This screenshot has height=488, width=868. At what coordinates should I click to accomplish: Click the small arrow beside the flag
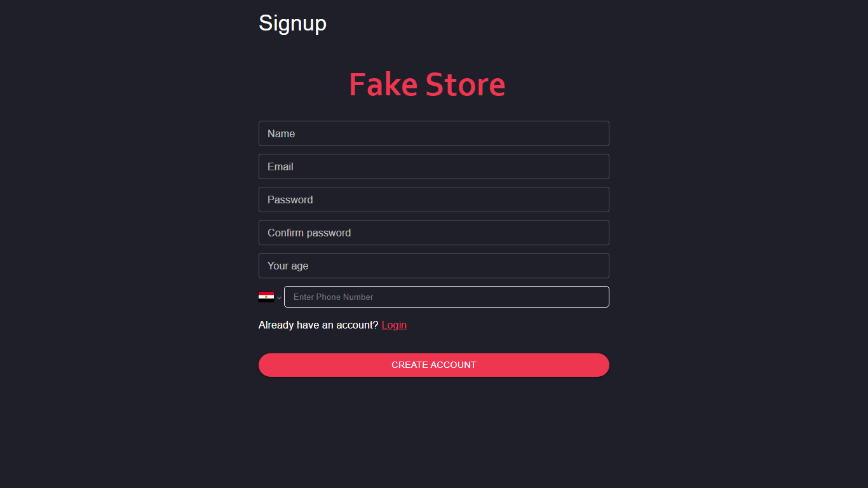pos(279,297)
